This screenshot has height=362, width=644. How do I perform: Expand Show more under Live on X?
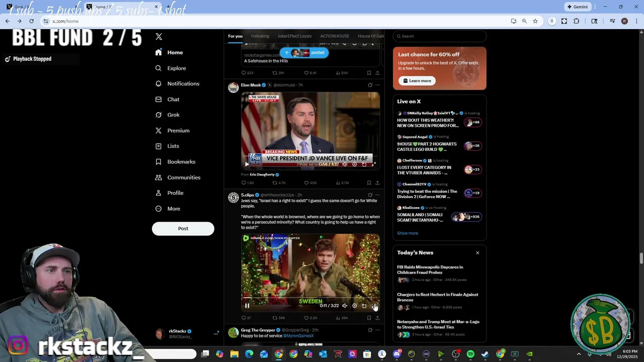(408, 233)
